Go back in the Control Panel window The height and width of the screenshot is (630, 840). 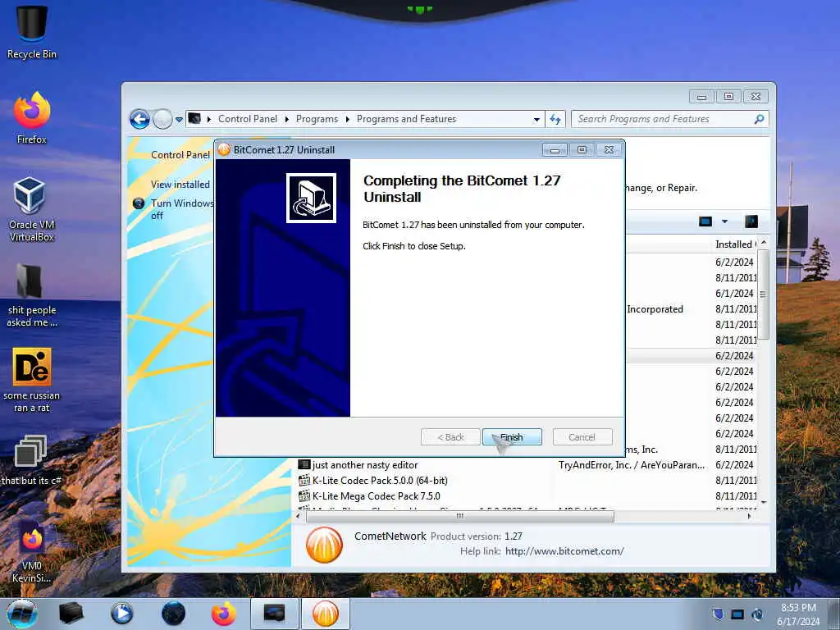point(139,119)
